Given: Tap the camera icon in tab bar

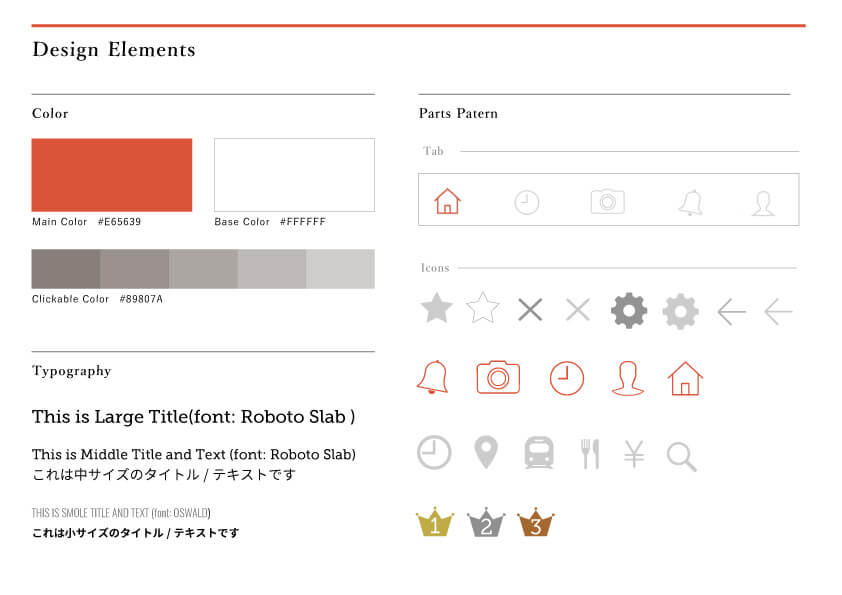Looking at the screenshot, I should (607, 201).
